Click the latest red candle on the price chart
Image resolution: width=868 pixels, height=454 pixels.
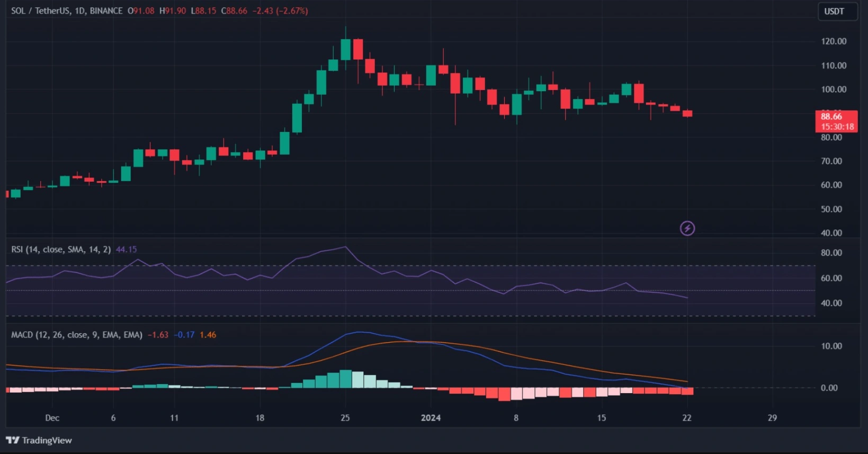tap(687, 113)
